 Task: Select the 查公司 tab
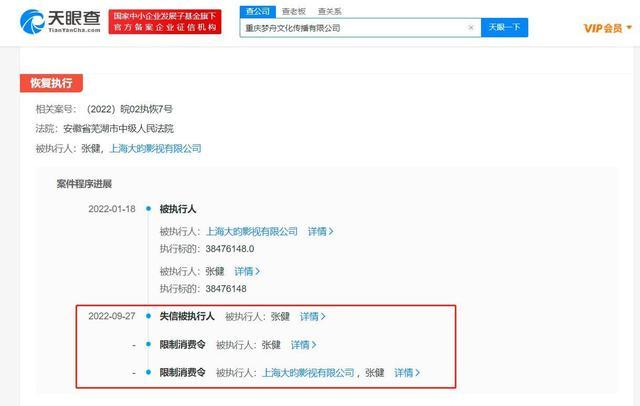pyautogui.click(x=258, y=11)
